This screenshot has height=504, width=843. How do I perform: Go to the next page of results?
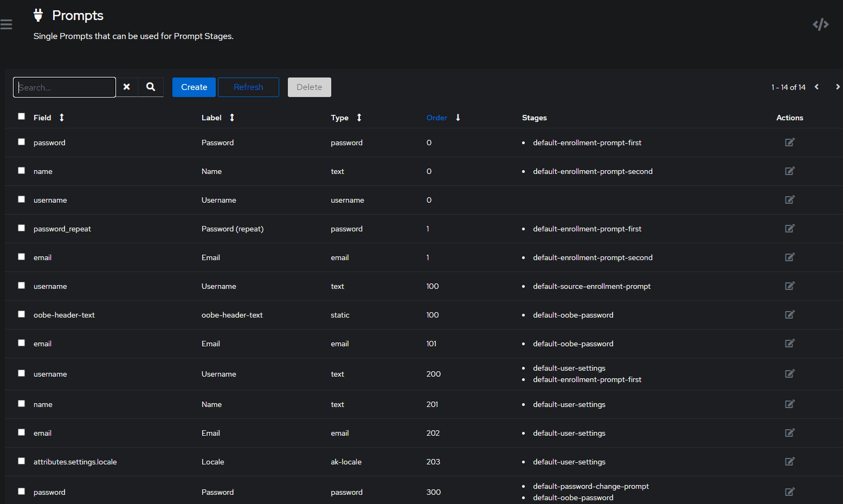tap(838, 87)
